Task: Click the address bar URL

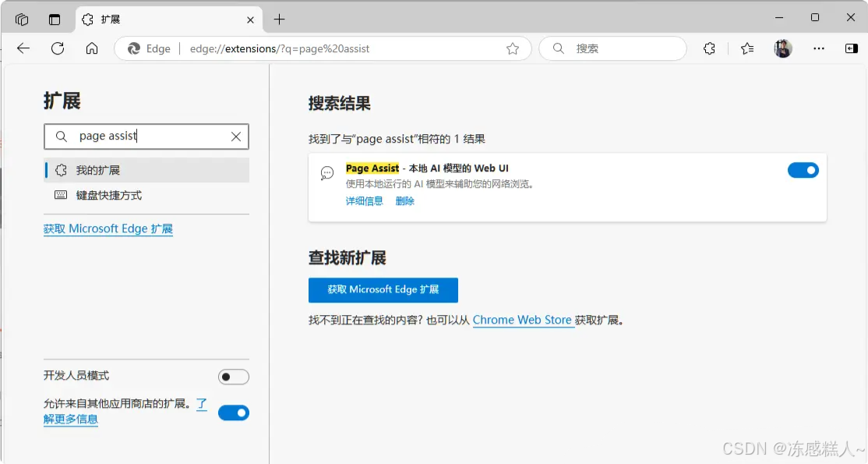Action: coord(280,49)
